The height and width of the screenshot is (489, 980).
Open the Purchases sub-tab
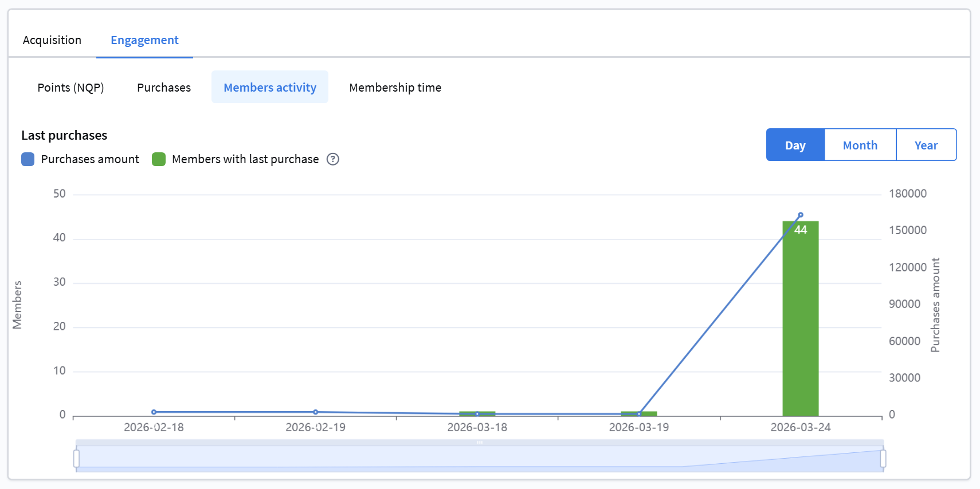(x=164, y=88)
